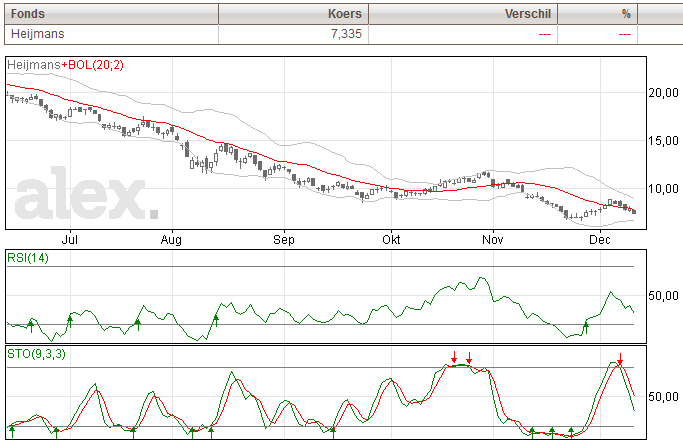Screen dimensions: 683x448
Task: Click the Fonds column header
Action: [112, 14]
